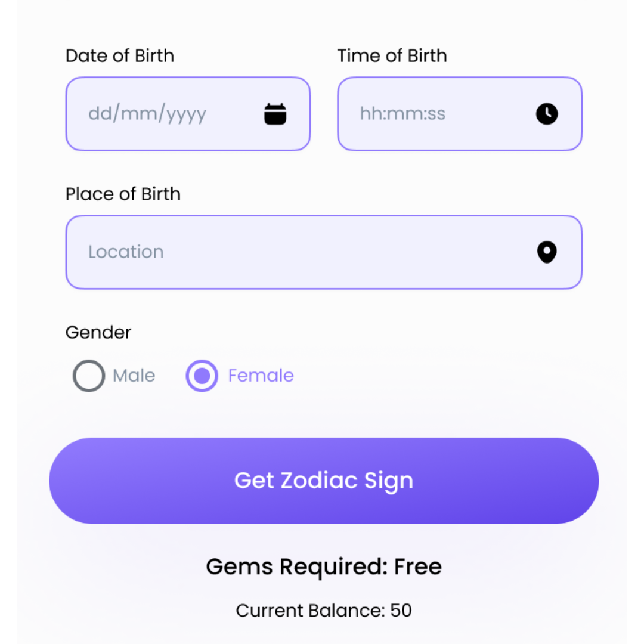Open the calendar date picker icon

tap(275, 114)
